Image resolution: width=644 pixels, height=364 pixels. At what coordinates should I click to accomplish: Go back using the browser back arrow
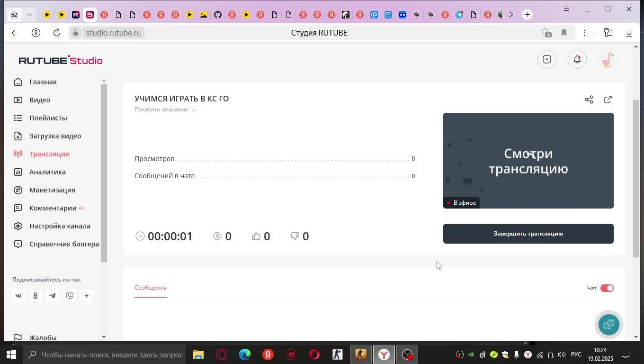coord(15,33)
